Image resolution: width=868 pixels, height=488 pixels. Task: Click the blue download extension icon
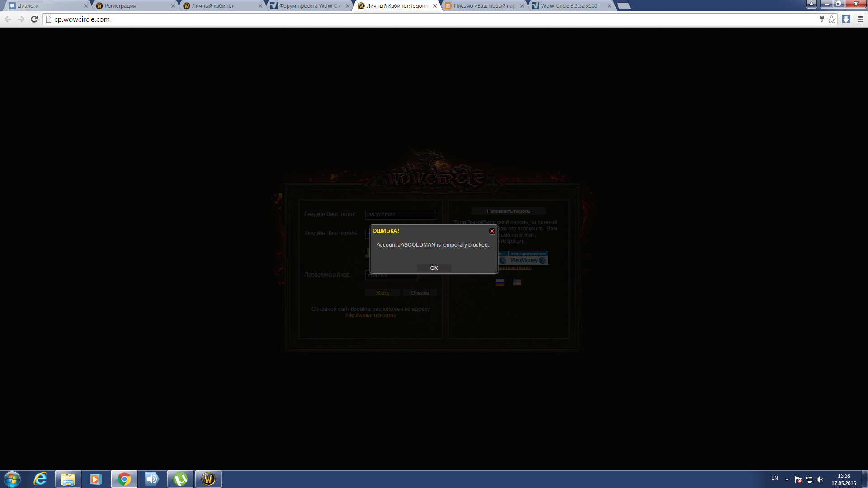846,19
